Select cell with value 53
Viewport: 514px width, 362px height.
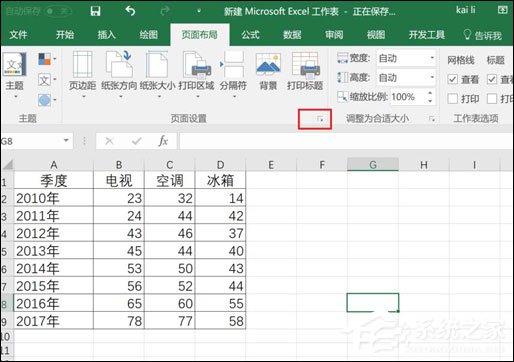point(119,268)
